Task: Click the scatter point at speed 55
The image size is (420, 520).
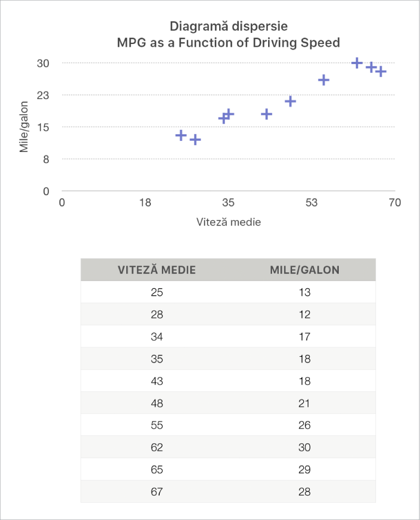Action: pos(323,80)
